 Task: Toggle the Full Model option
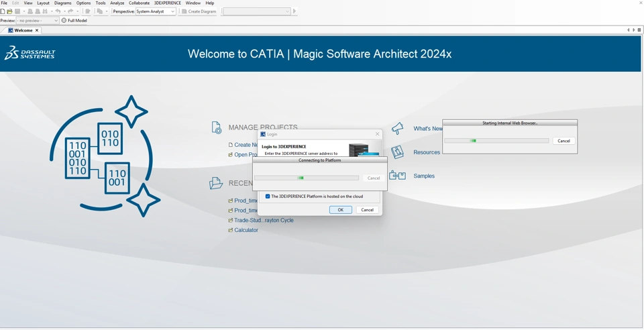[x=74, y=21]
